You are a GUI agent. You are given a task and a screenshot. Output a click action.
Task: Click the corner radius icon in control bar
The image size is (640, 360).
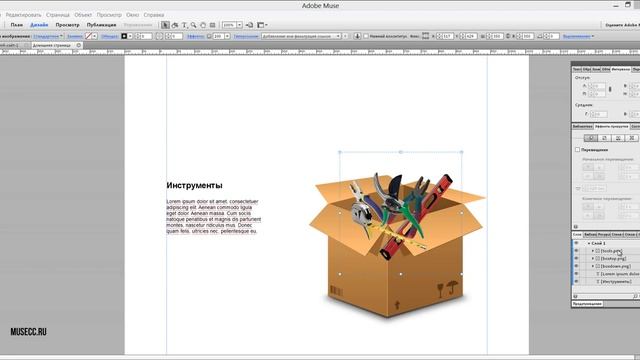pyautogui.click(x=159, y=36)
